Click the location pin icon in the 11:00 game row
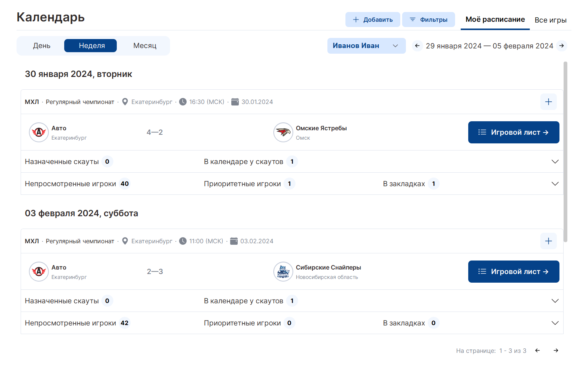Viewport: 588px width, 375px height. click(125, 241)
